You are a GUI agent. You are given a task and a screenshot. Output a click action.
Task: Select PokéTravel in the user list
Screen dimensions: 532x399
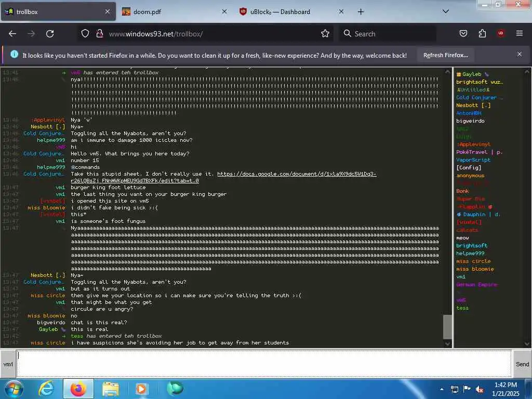click(x=478, y=152)
